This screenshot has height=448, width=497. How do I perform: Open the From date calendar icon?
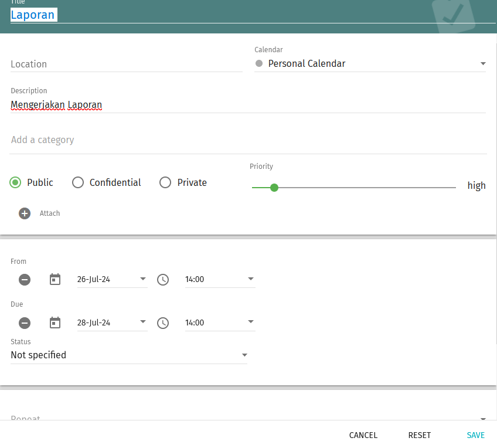pos(55,279)
